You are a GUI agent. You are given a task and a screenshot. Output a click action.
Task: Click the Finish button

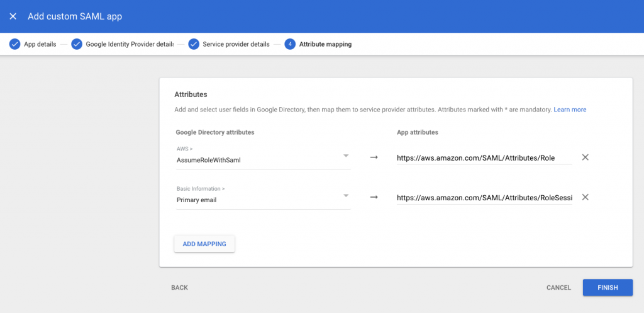(x=608, y=288)
